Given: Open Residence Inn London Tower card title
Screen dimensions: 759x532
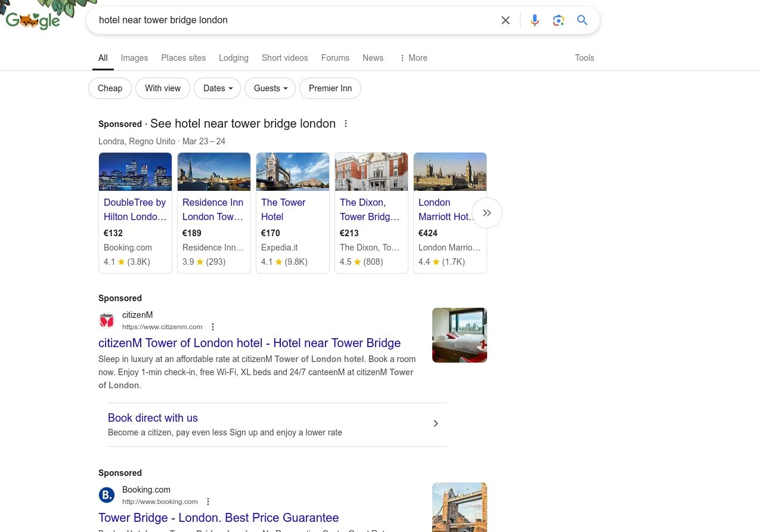Looking at the screenshot, I should (213, 209).
